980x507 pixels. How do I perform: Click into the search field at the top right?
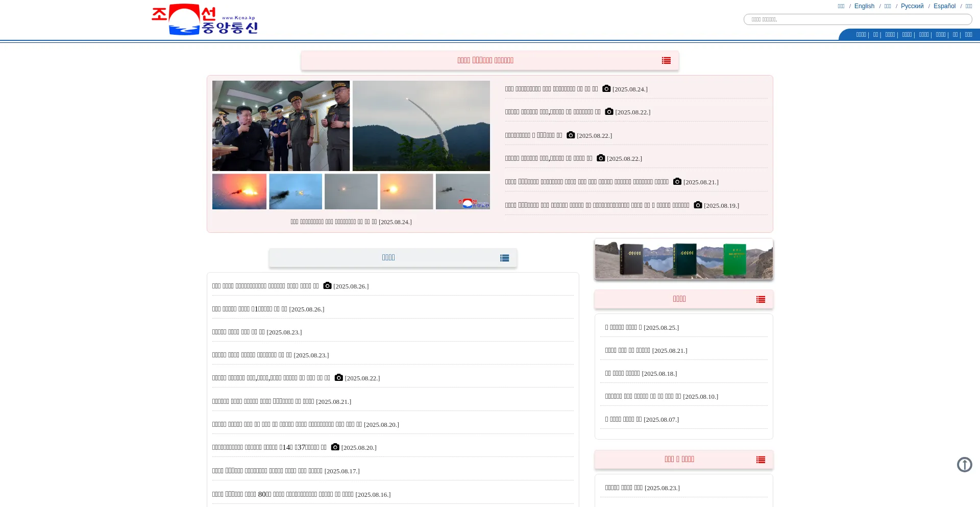(857, 19)
